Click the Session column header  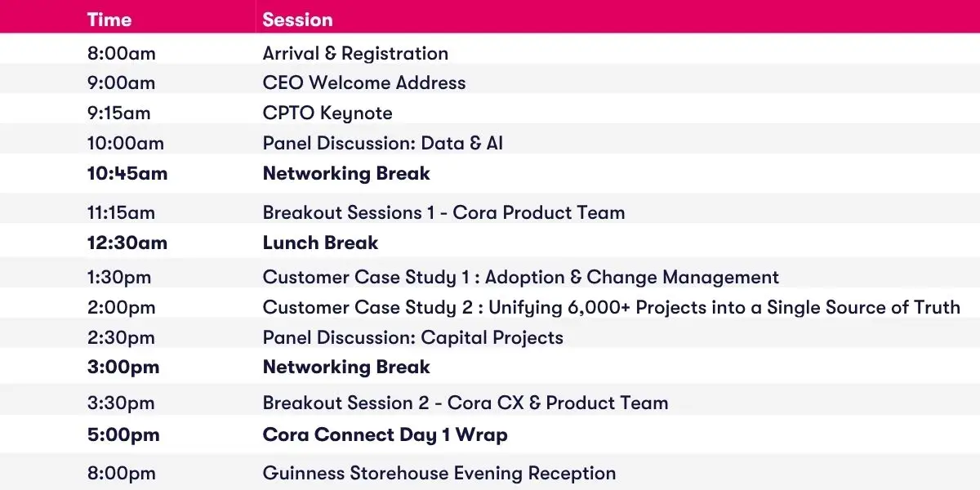point(297,20)
